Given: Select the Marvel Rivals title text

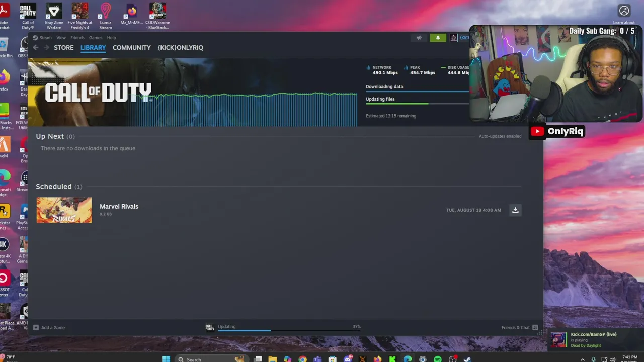Looking at the screenshot, I should (119, 206).
